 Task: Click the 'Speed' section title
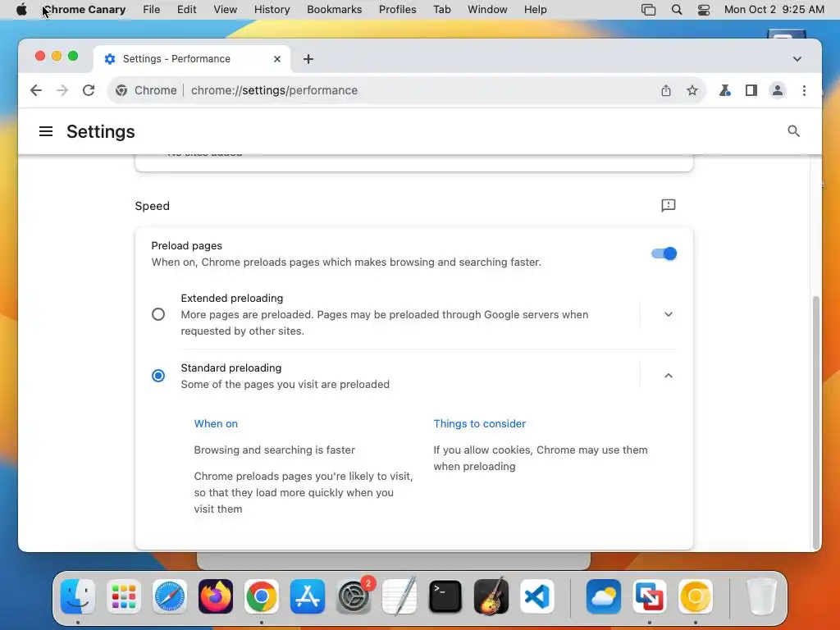tap(152, 206)
